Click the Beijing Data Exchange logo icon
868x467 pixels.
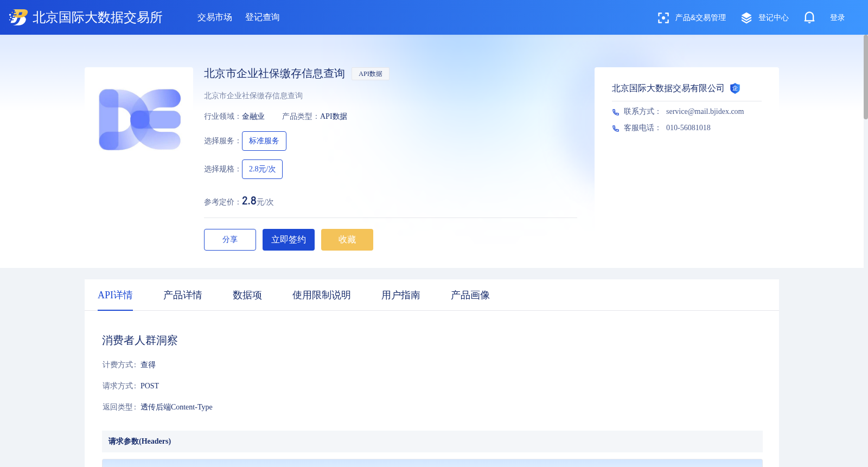pos(18,17)
